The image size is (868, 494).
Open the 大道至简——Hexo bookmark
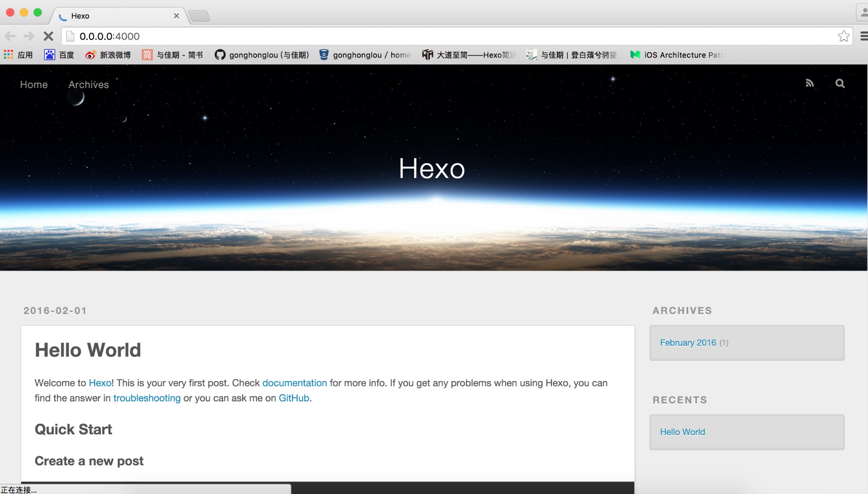tap(469, 55)
